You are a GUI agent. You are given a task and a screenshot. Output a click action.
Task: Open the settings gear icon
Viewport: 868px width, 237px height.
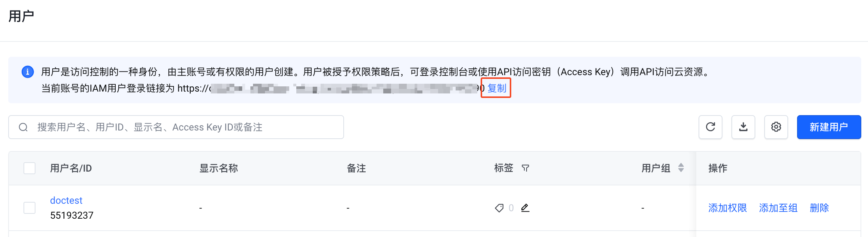pos(776,127)
